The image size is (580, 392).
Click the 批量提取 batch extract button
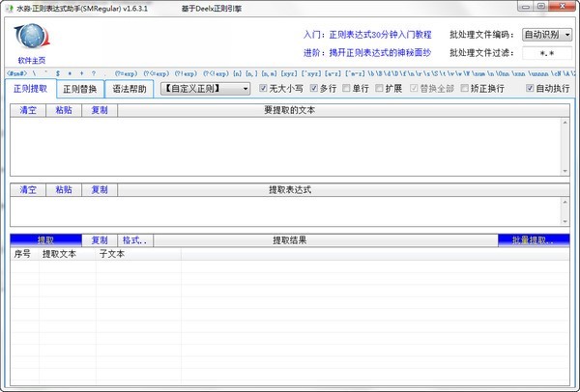pyautogui.click(x=534, y=239)
